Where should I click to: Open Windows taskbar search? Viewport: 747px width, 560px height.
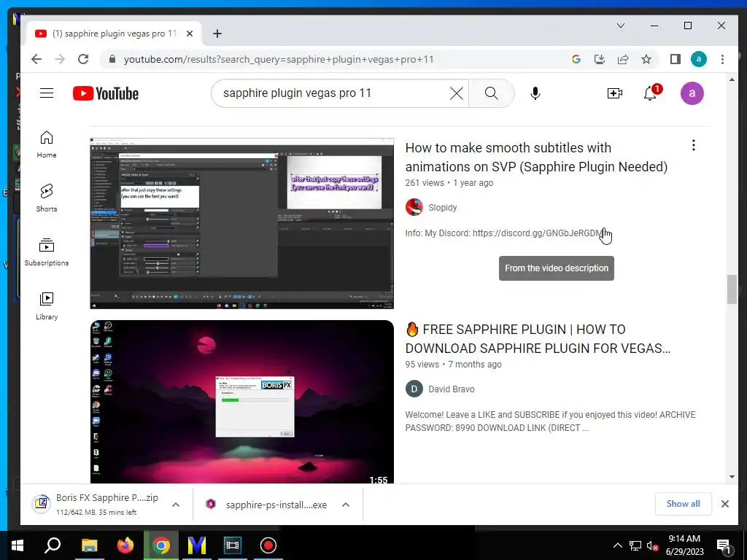click(53, 545)
